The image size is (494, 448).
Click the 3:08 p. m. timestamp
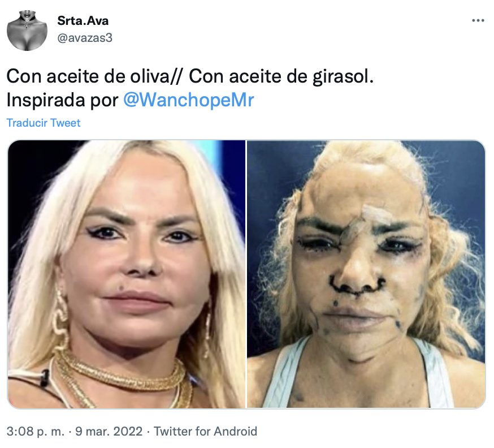tap(35, 431)
